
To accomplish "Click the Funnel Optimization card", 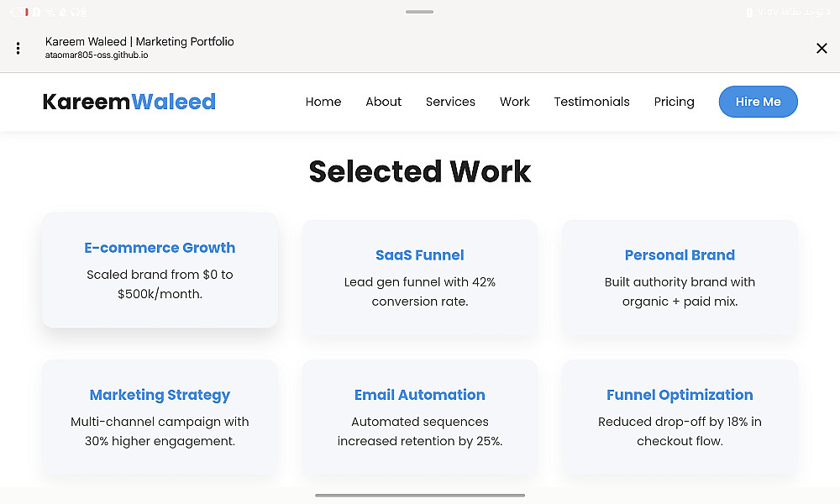I will (680, 417).
